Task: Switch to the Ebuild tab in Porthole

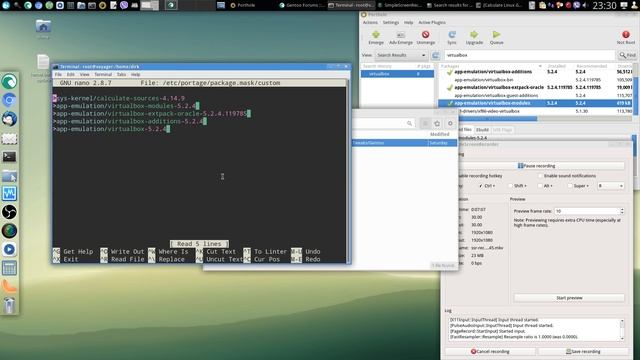Action: (482, 130)
